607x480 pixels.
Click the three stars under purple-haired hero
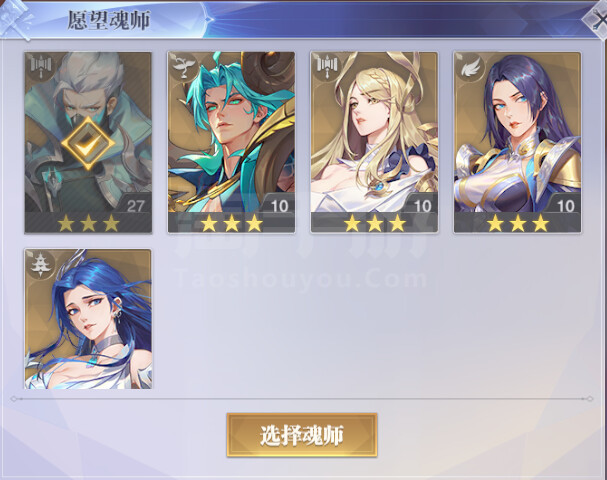coord(518,224)
